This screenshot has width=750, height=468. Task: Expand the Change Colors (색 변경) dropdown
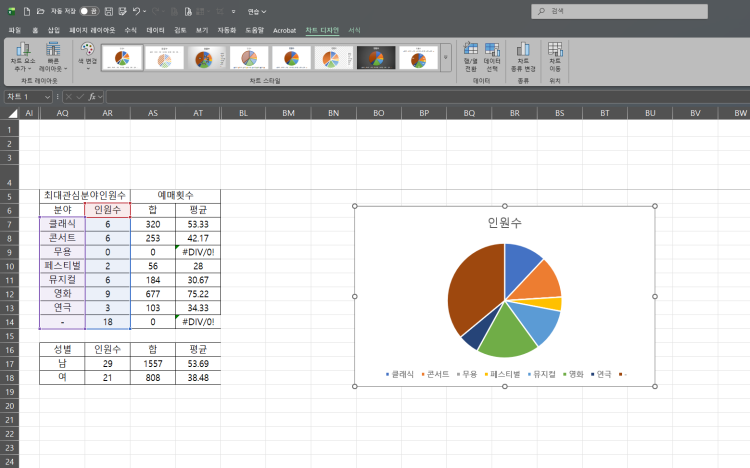click(87, 56)
